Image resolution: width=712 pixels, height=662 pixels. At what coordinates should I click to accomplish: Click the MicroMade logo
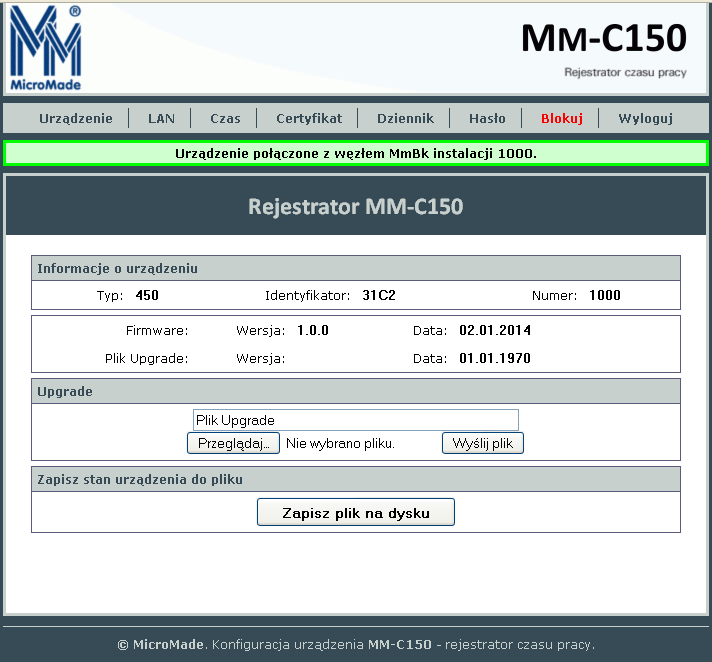pyautogui.click(x=45, y=48)
